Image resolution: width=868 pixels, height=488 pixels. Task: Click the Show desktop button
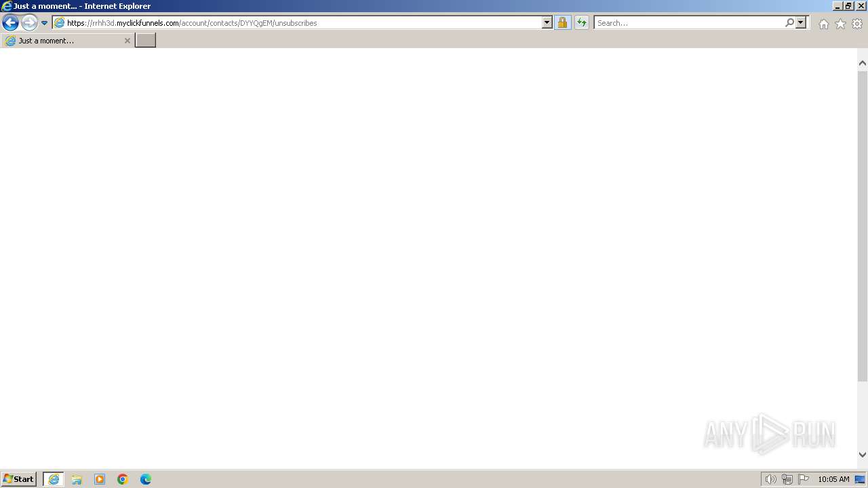click(861, 479)
